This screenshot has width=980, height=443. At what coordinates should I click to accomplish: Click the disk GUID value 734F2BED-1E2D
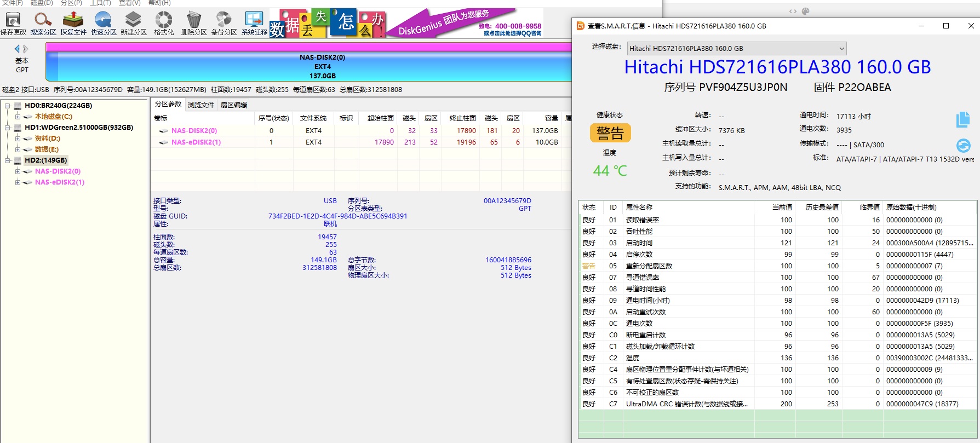pos(337,216)
